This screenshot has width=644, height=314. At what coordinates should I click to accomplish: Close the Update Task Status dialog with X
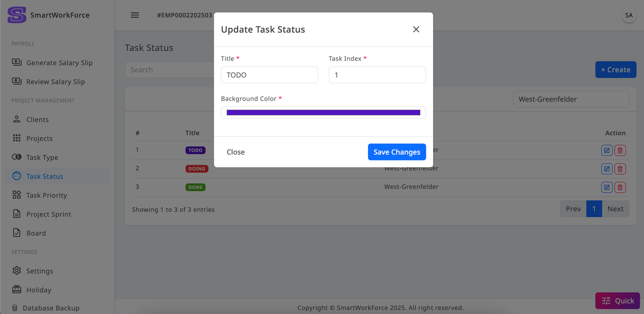pos(416,29)
